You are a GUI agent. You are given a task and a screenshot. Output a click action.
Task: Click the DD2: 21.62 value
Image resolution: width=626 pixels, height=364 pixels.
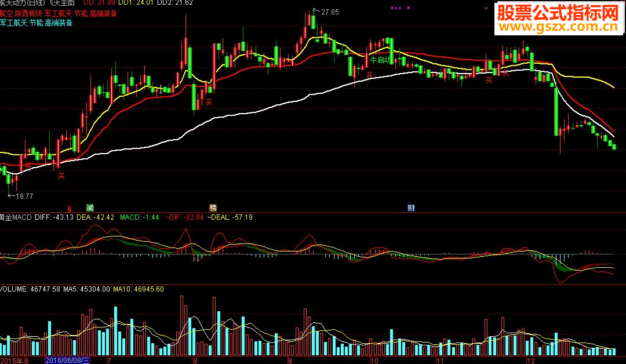175,3
